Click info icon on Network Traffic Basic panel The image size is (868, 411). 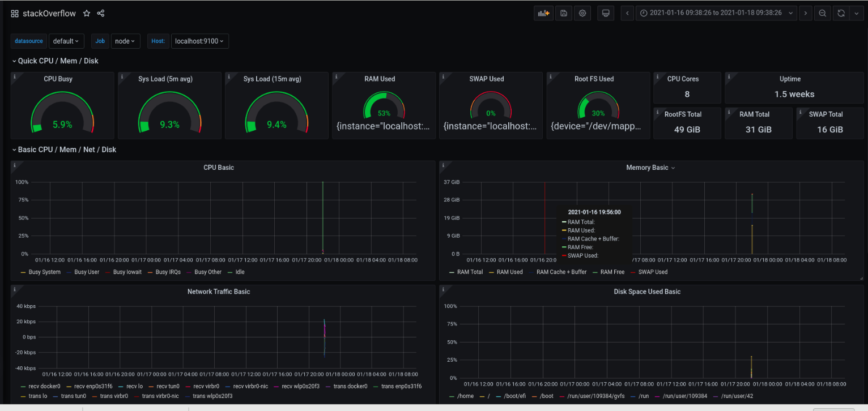pyautogui.click(x=15, y=289)
